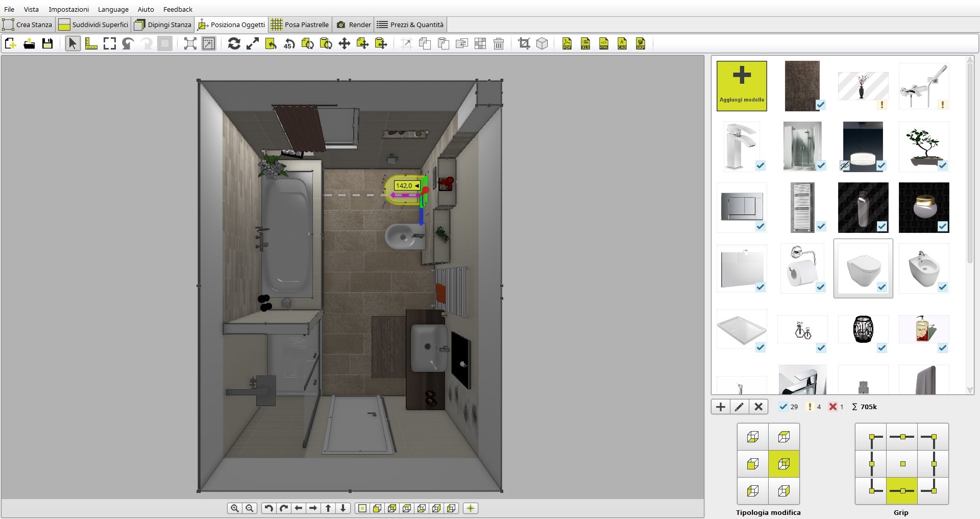Export project as XLS

click(585, 44)
